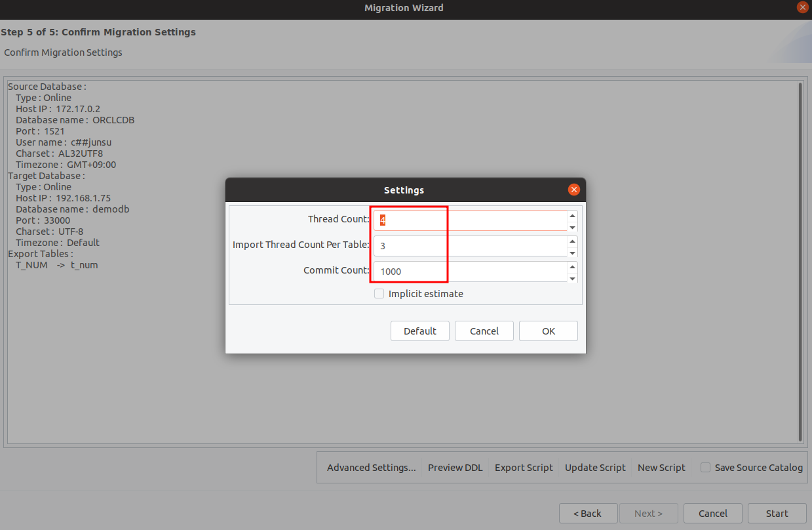Cancel the Settings dialog
The image size is (812, 530).
(484, 331)
